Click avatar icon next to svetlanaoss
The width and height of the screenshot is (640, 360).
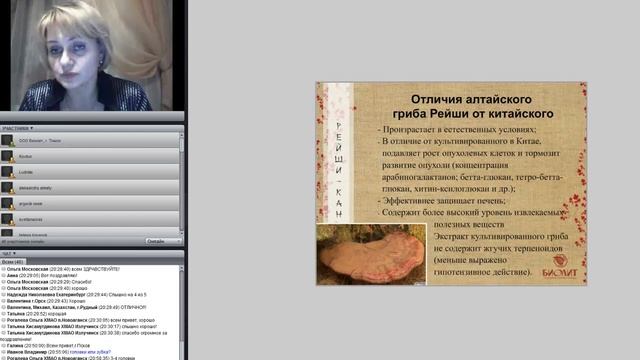pos(7,219)
